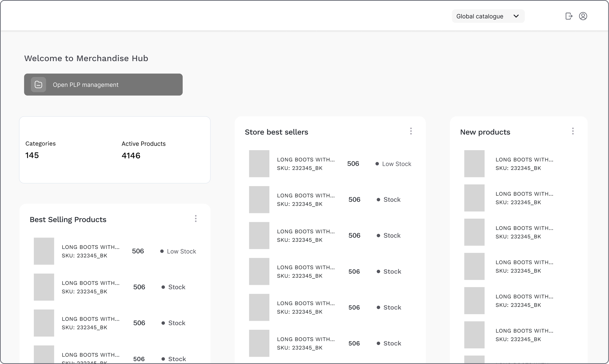This screenshot has height=364, width=609.
Task: Click first thumbnail in Best Selling Products
Action: tap(44, 251)
